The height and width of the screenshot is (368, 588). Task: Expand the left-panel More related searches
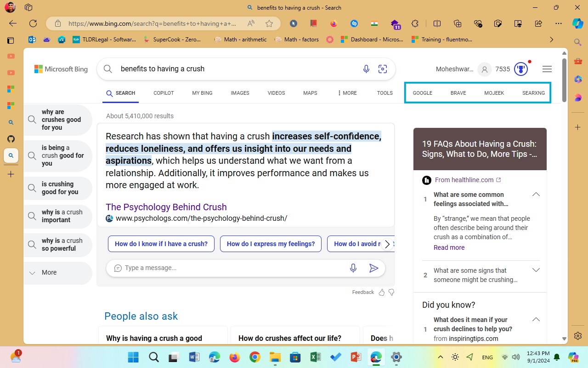(x=58, y=273)
